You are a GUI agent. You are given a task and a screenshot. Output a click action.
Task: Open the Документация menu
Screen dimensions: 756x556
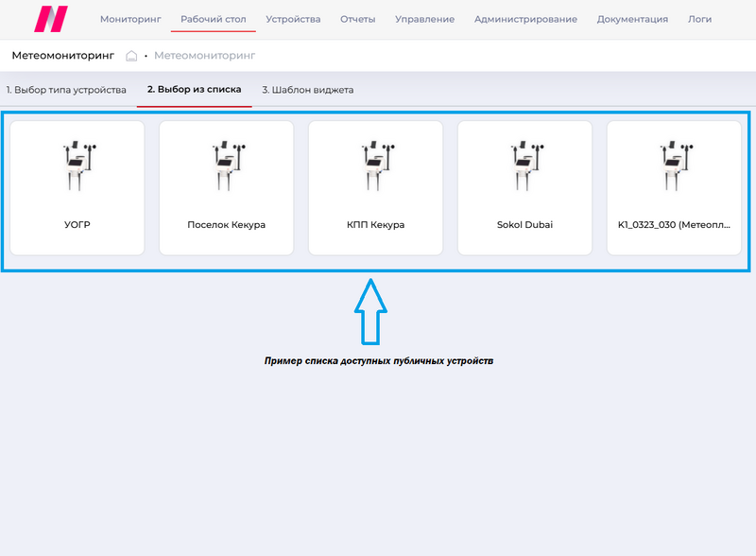pos(632,19)
